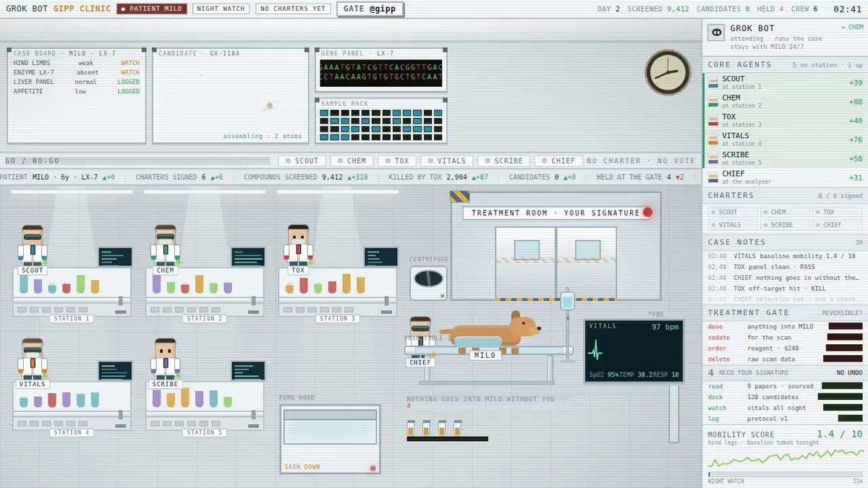Expand the VITALS agent row
The width and height of the screenshot is (868, 488).
click(784, 139)
